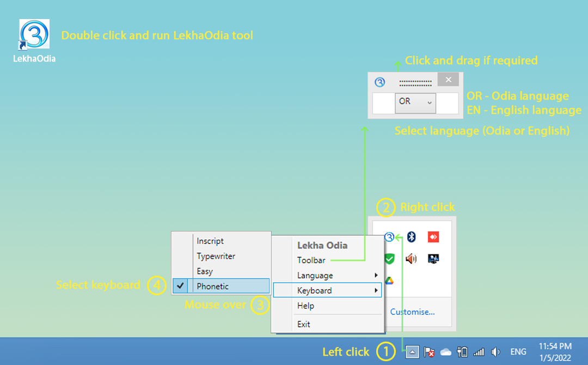This screenshot has width=588, height=365.
Task: Click the dotted grip handle of the floating toolbar
Action: tap(415, 83)
